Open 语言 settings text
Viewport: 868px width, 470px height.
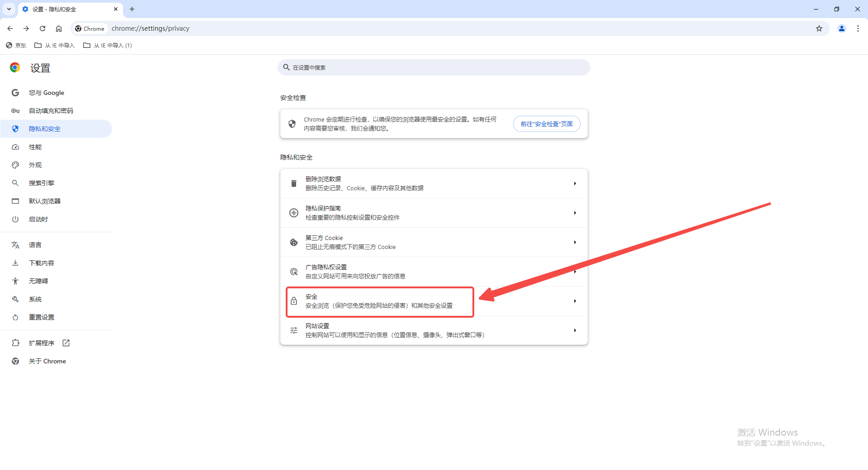(35, 245)
